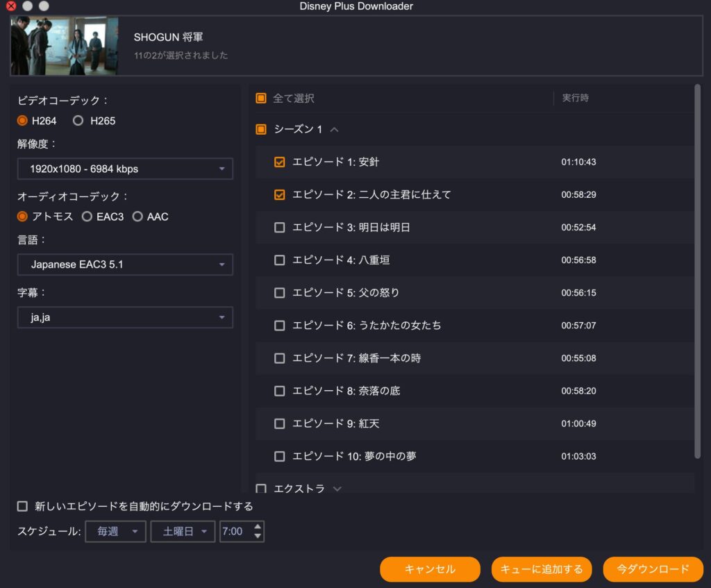Image resolution: width=711 pixels, height=588 pixels.
Task: Click the duration 00:55:08
Action: pos(578,358)
